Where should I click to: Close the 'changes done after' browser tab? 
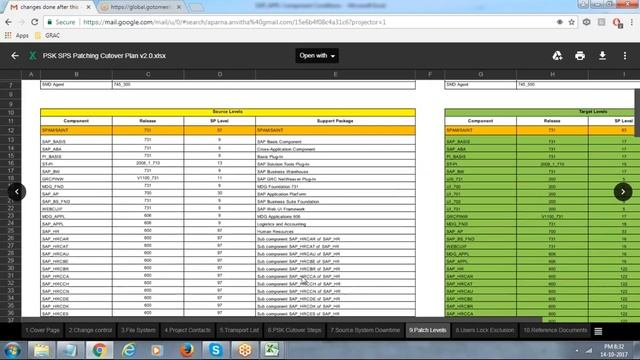click(x=88, y=7)
